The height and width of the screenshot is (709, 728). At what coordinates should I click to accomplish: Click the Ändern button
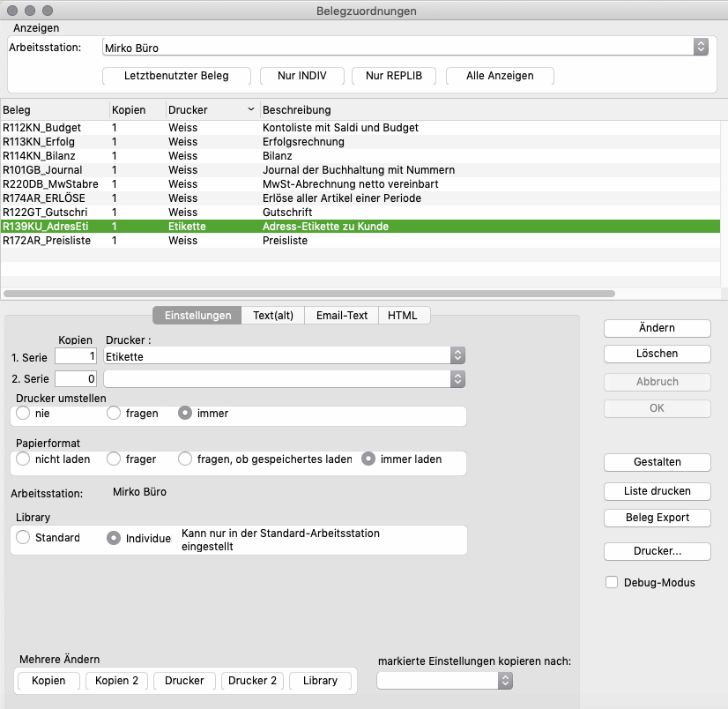[657, 328]
